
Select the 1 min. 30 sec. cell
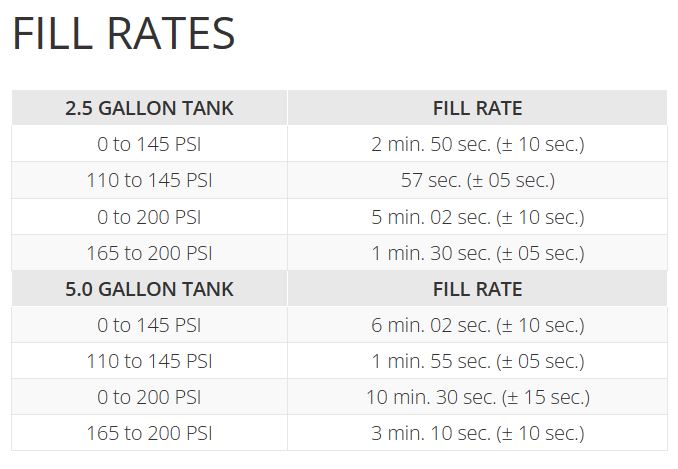coord(477,253)
